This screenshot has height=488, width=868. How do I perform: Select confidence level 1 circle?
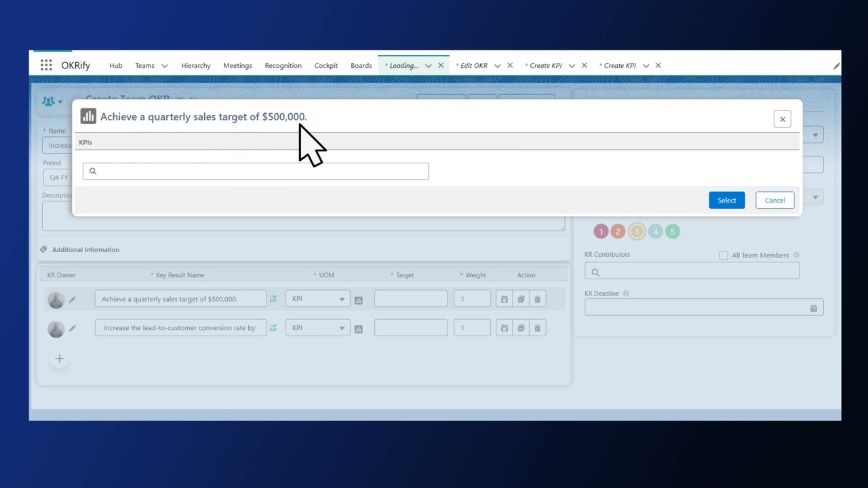(x=601, y=232)
